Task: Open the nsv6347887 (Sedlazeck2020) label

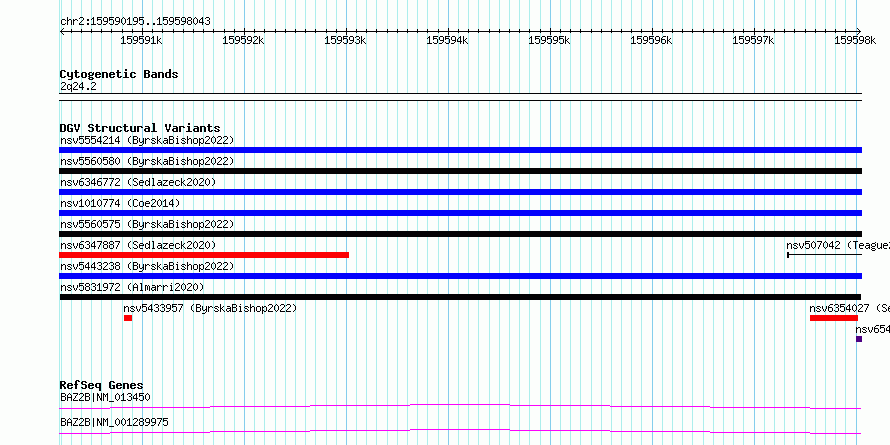Action: pyautogui.click(x=138, y=245)
